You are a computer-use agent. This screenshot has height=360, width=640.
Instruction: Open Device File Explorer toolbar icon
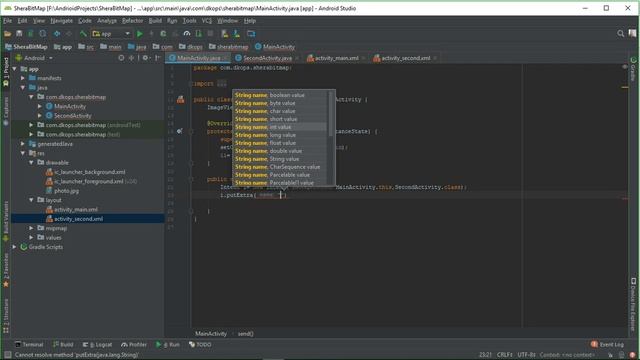tap(251, 34)
